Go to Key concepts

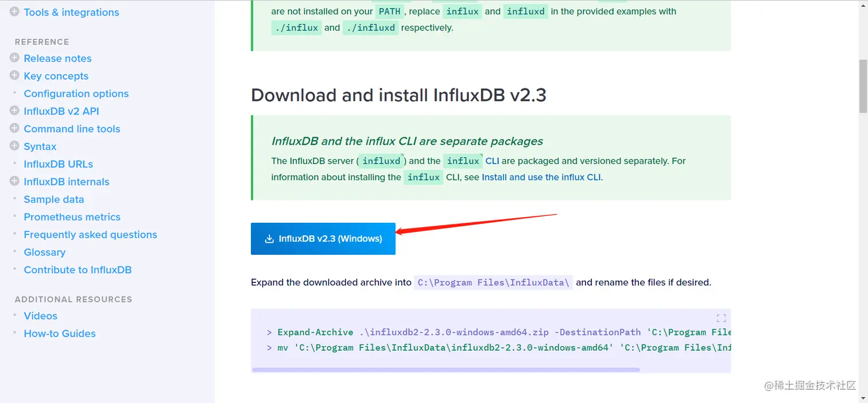point(56,76)
